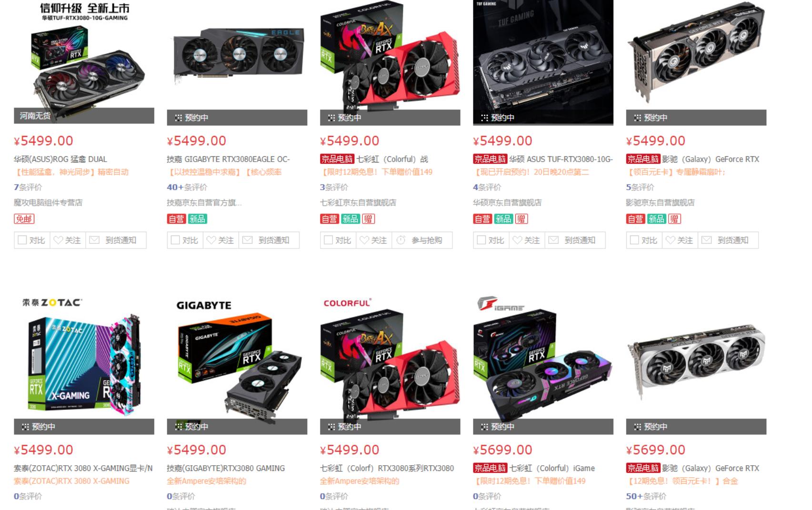Check 对比 box for ASUS ROG card
Screen dimensions: 812x510
22,240
